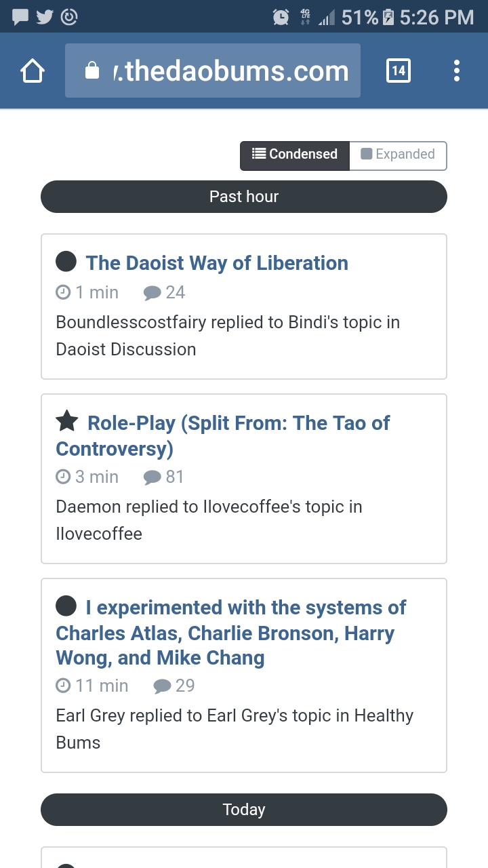Switch to Condensed view
Image resolution: width=488 pixels, height=868 pixels.
coord(295,155)
